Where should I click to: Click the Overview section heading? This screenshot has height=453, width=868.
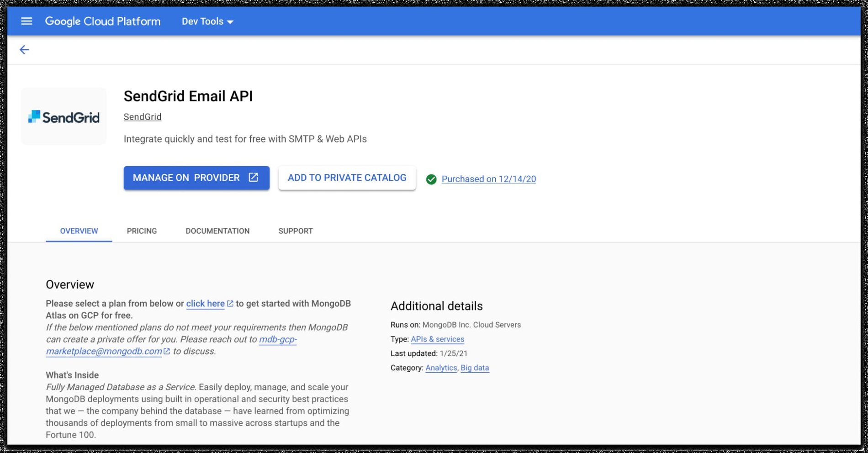point(70,284)
